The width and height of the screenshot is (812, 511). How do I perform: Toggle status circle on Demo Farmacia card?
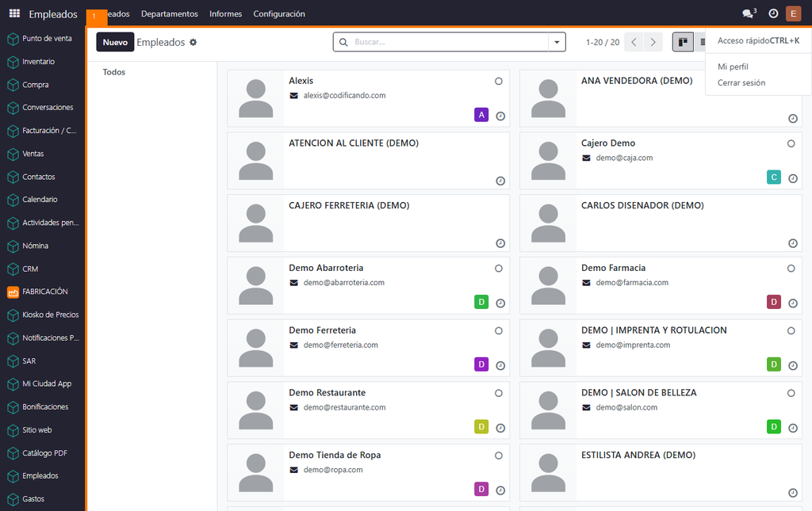pyautogui.click(x=791, y=269)
